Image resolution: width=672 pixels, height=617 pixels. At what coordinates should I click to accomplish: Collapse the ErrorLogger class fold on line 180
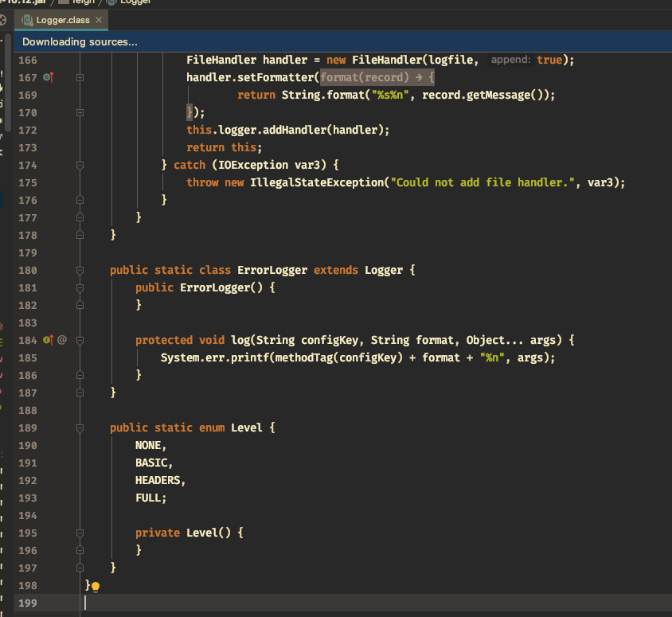80,271
